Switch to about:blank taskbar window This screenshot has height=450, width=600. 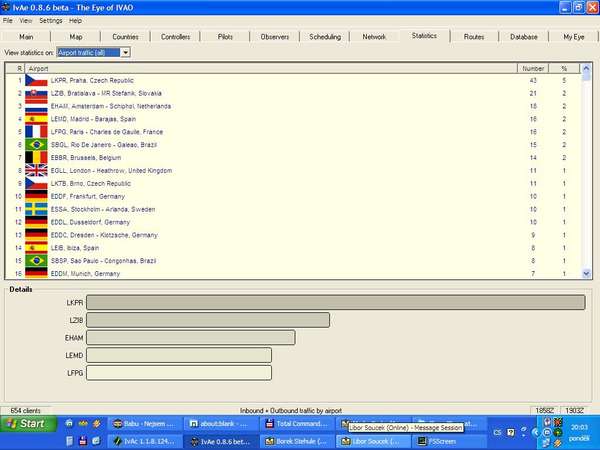[220, 424]
